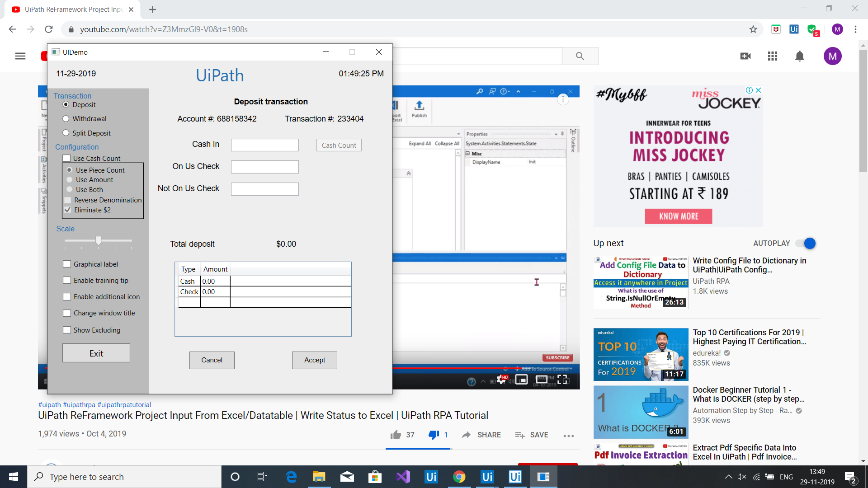Image resolution: width=868 pixels, height=488 pixels.
Task: Click KNOW MORE on the Jockey ad
Action: pos(679,216)
